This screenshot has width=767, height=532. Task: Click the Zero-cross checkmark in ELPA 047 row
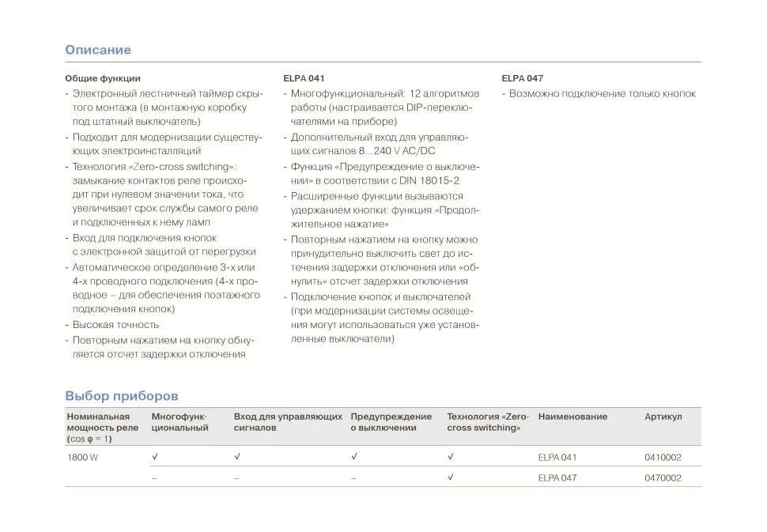click(450, 477)
